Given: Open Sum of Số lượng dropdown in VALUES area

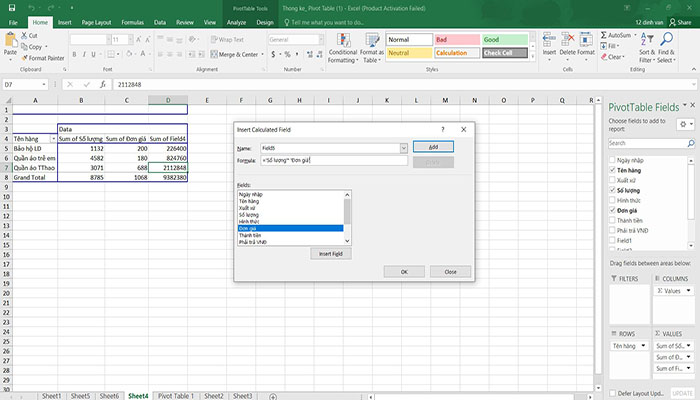Looking at the screenshot, I should pos(688,346).
